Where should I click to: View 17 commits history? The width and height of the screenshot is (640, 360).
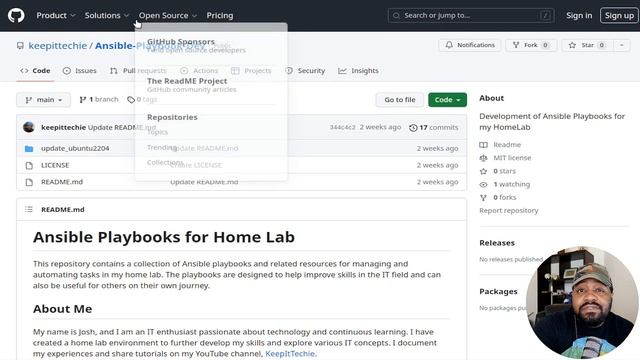(x=433, y=127)
